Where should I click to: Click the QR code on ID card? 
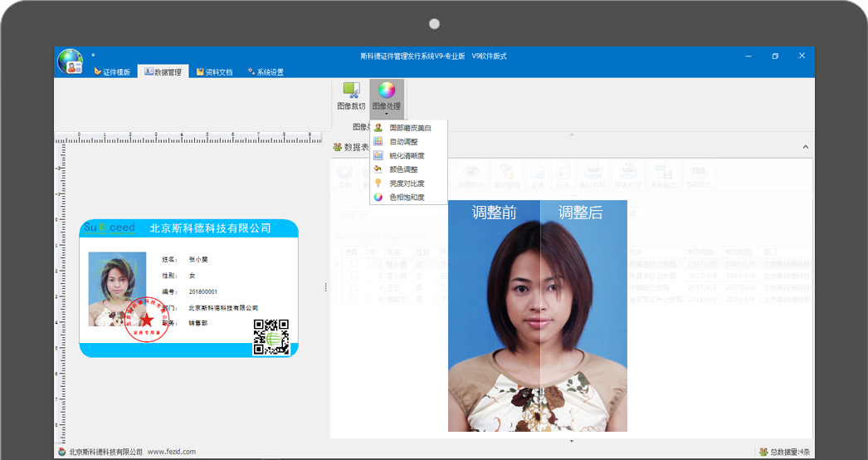click(271, 337)
